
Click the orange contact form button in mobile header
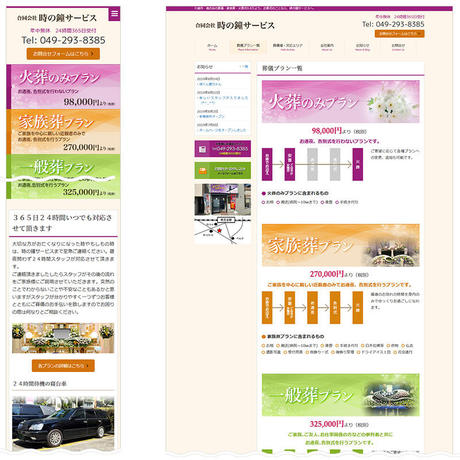point(63,54)
